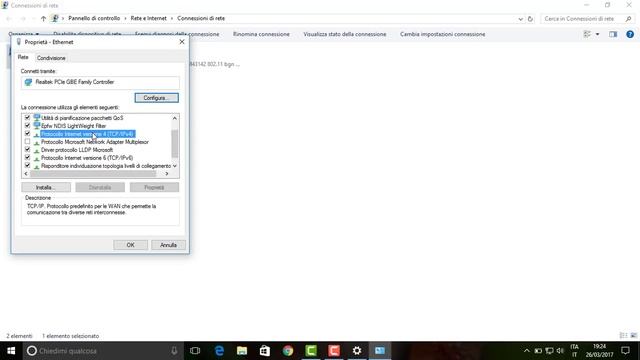Open Rete e Internet breadcrumb
The height and width of the screenshot is (360, 640).
pyautogui.click(x=149, y=18)
